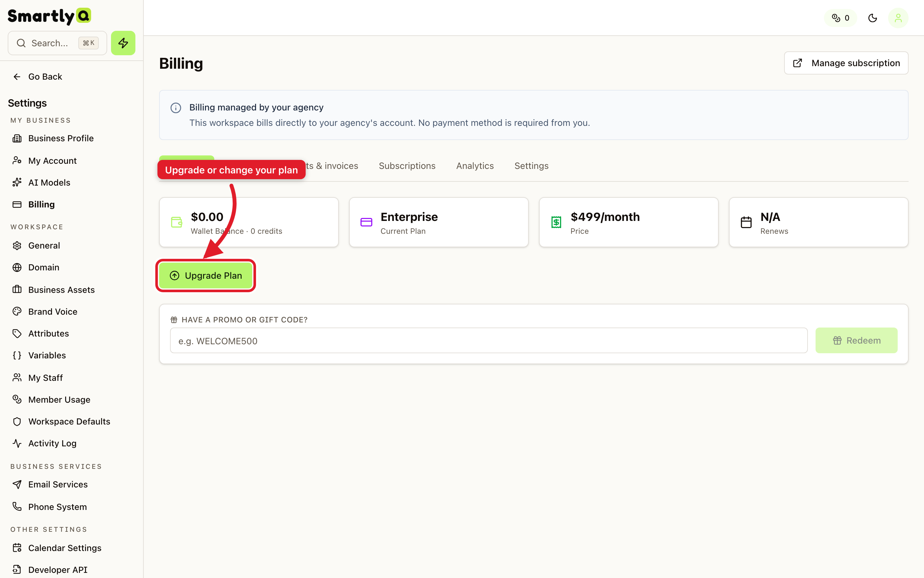Viewport: 924px width, 578px height.
Task: Click the wallet icon on balance card
Action: click(x=176, y=222)
